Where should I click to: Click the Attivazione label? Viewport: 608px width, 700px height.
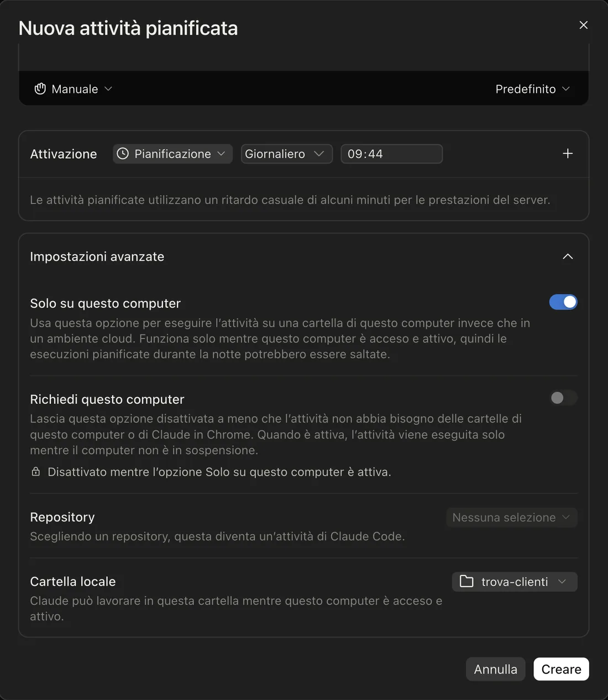click(x=64, y=154)
